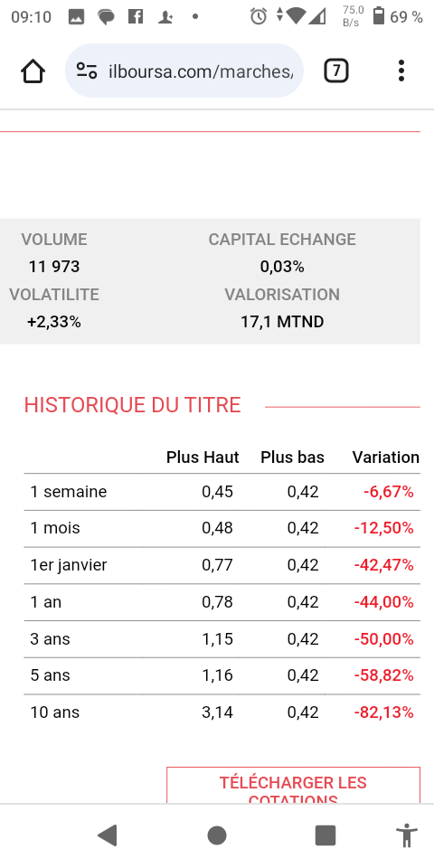Tap the alarm clock status icon
The width and height of the screenshot is (434, 868).
click(x=259, y=16)
